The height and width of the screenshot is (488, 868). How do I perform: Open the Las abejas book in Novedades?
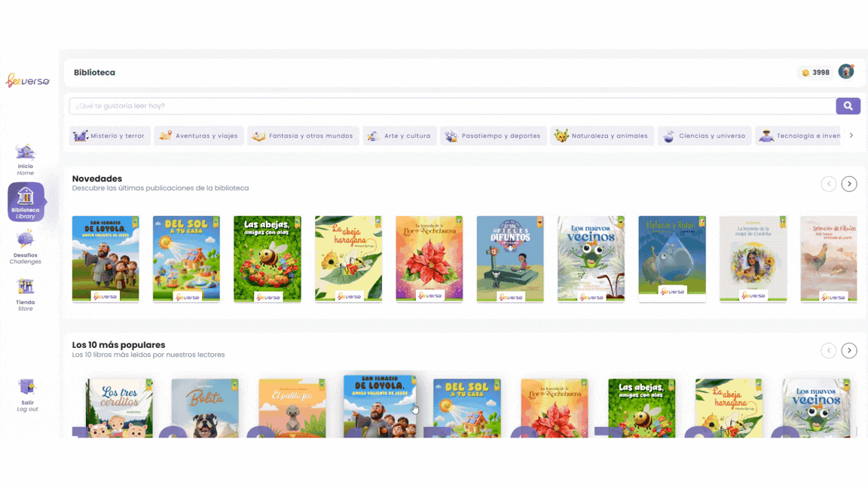[267, 259]
